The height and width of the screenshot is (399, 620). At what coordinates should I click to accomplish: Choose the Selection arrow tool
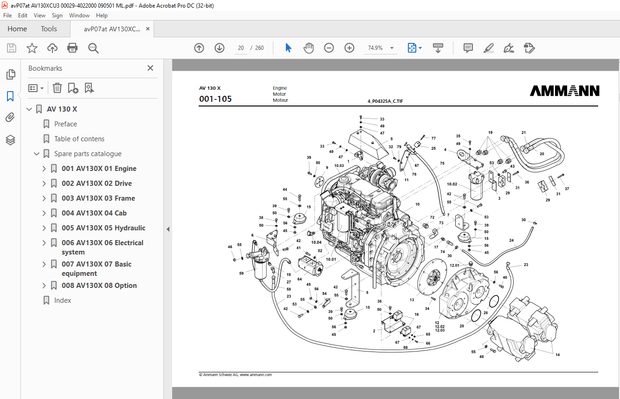(288, 48)
